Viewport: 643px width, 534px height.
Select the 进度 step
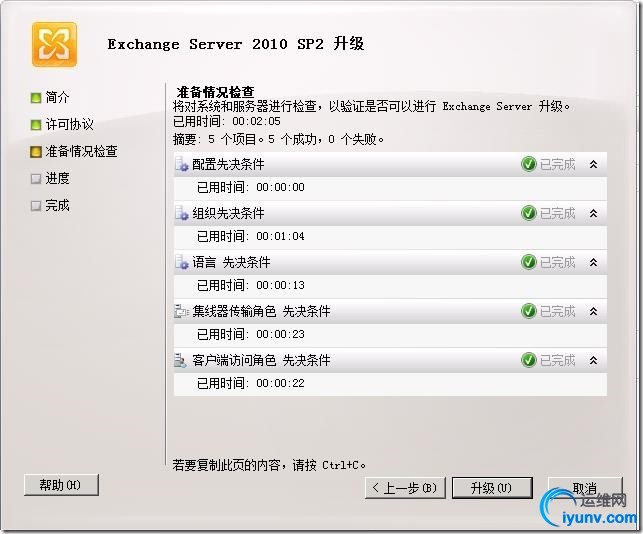[57, 178]
